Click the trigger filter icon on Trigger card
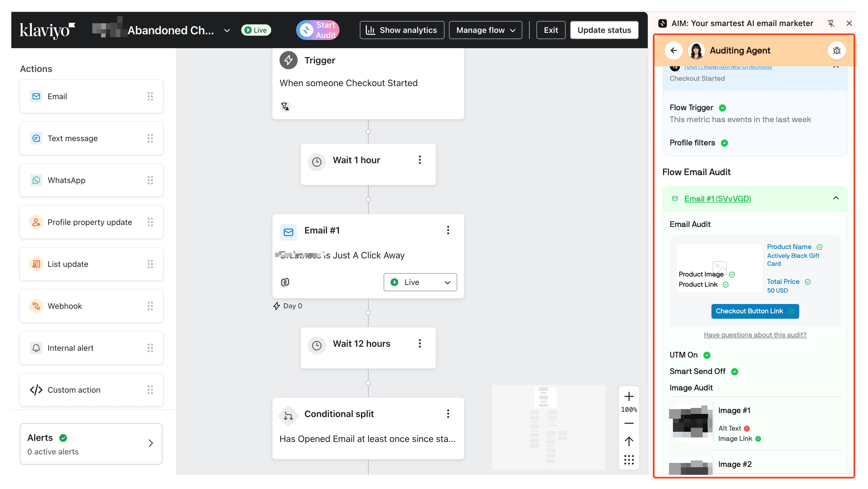The width and height of the screenshot is (868, 489). click(x=285, y=107)
